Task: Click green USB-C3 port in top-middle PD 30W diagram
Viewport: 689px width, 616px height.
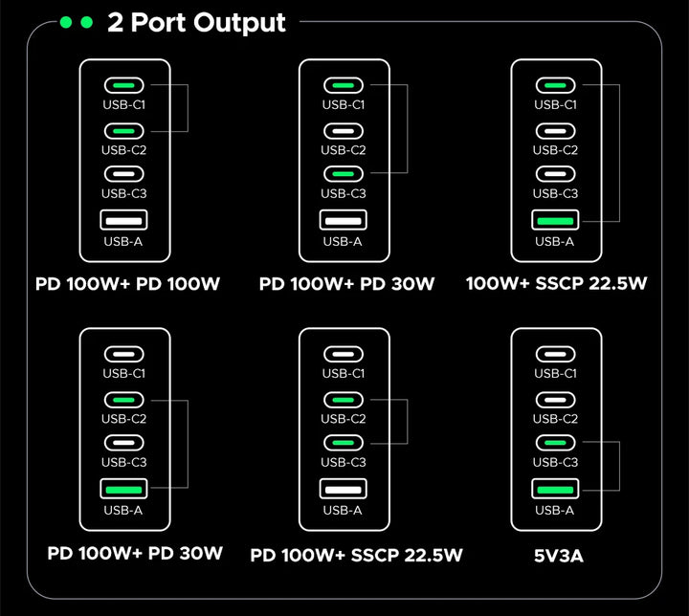Action: pos(344,174)
